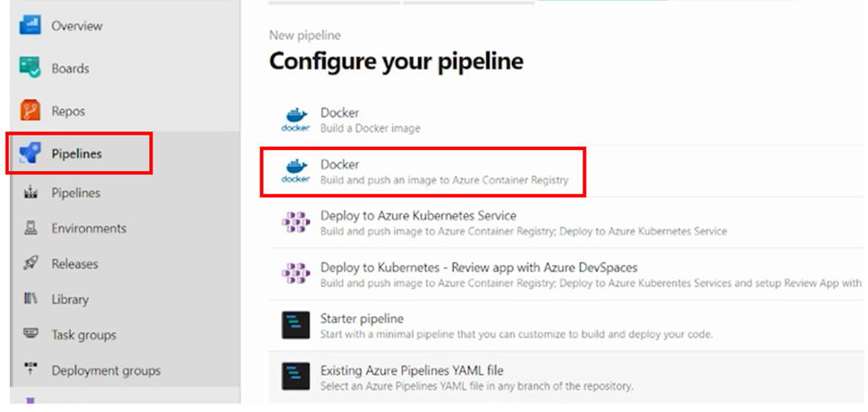Go to Environments
The image size is (868, 412).
point(88,228)
